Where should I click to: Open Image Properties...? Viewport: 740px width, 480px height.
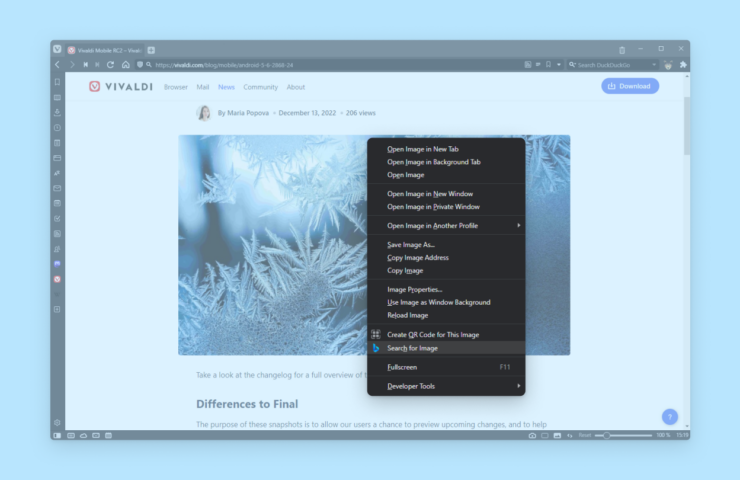446,289
